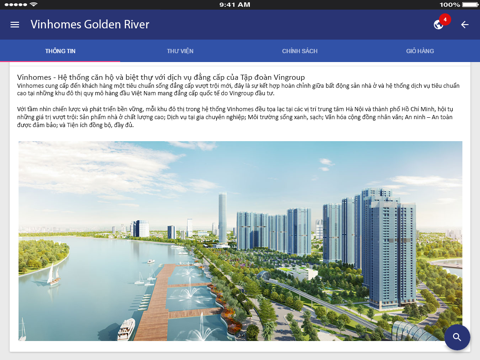Open the hamburger navigation menu
The image size is (480, 360).
point(15,25)
